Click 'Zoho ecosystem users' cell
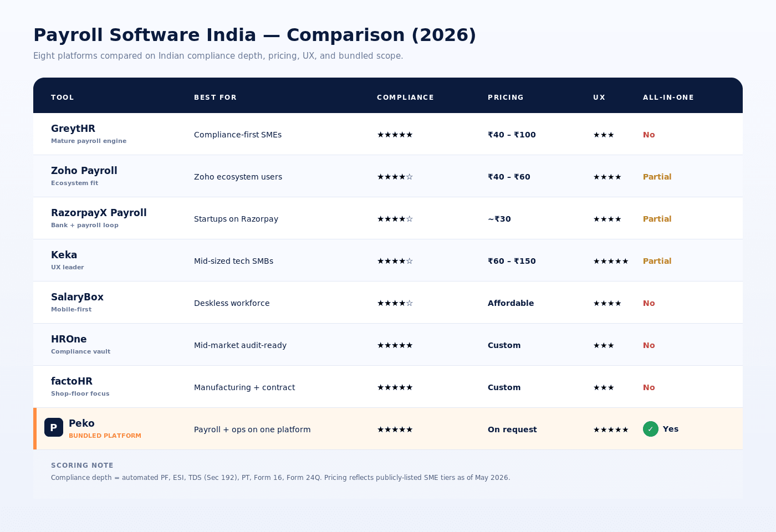Image resolution: width=776 pixels, height=532 pixels. tap(238, 177)
